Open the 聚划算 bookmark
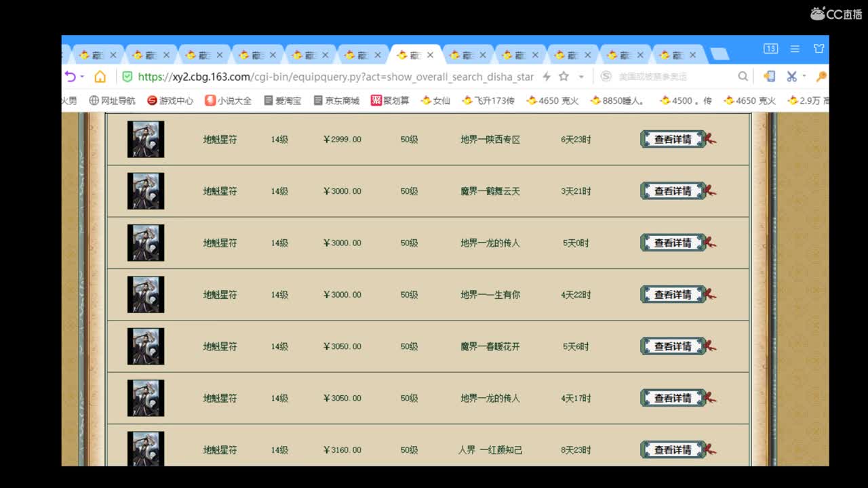The height and width of the screenshot is (488, 868). (390, 100)
